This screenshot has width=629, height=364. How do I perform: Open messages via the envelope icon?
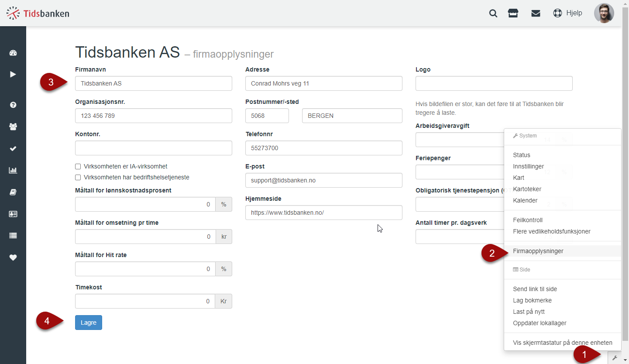point(536,13)
